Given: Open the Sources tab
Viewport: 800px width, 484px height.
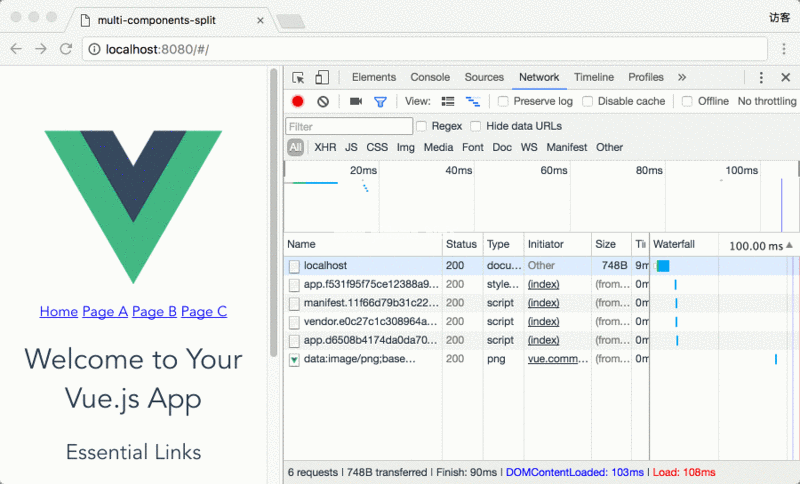Looking at the screenshot, I should [484, 78].
